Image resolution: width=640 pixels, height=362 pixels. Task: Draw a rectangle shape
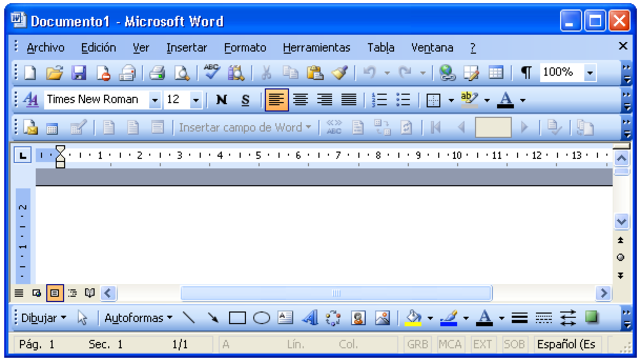tap(237, 318)
